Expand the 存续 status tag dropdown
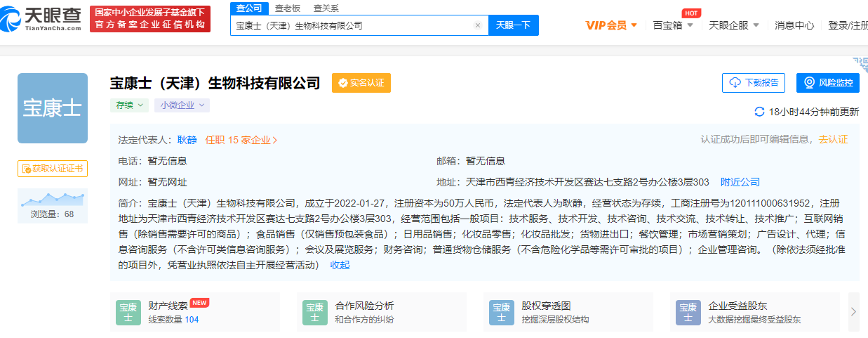 point(128,105)
